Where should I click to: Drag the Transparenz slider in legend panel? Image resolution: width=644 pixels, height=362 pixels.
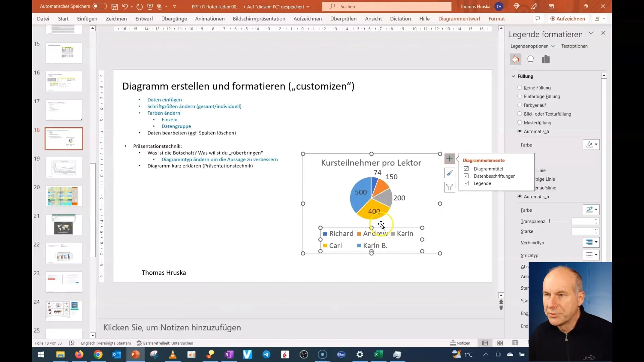pyautogui.click(x=550, y=221)
